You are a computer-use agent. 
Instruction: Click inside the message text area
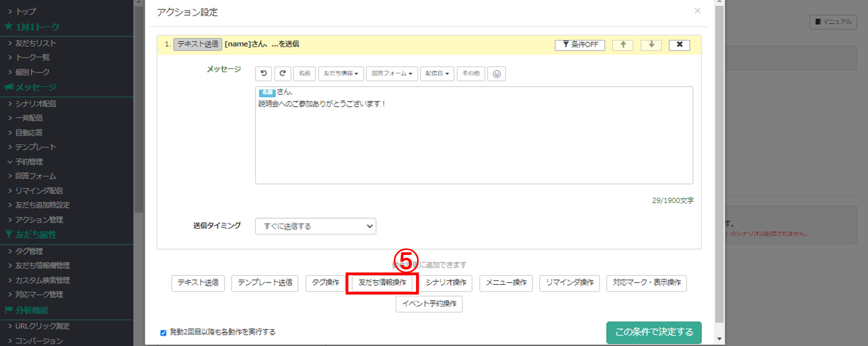point(474,135)
